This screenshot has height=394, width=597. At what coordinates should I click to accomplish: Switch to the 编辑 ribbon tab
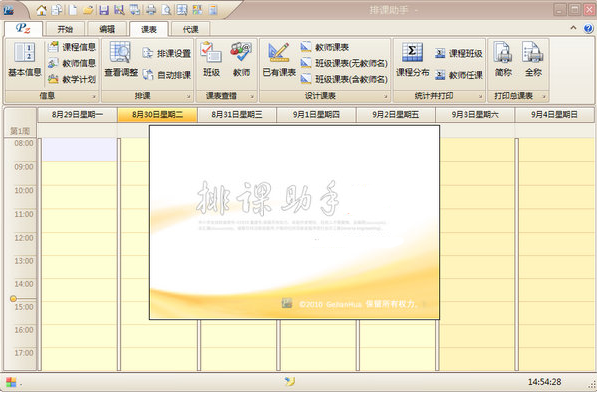click(x=107, y=29)
